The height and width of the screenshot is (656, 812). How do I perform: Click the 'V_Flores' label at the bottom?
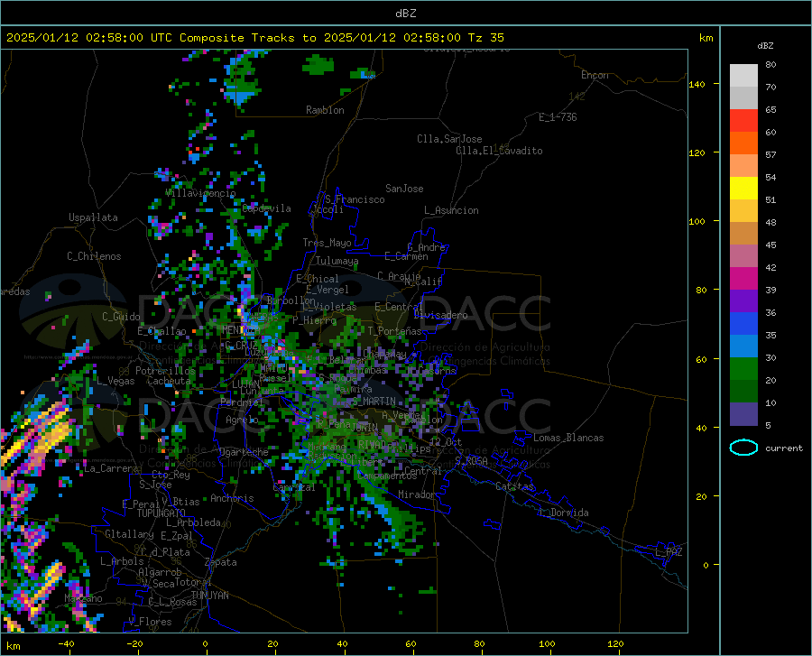(150, 622)
